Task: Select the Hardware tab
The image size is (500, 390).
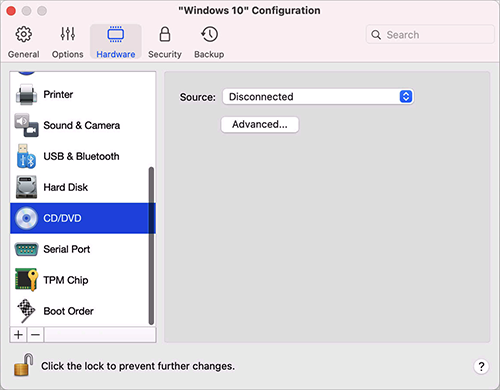Action: (x=116, y=42)
